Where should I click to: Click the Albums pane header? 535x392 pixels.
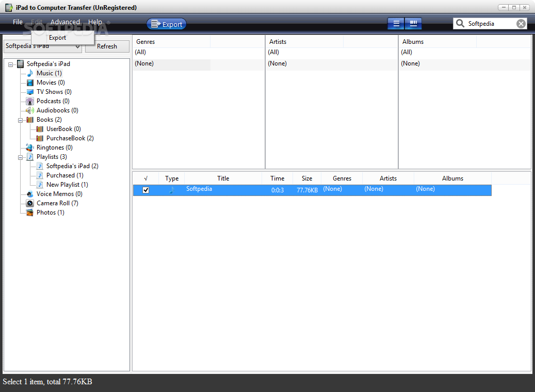click(438, 42)
